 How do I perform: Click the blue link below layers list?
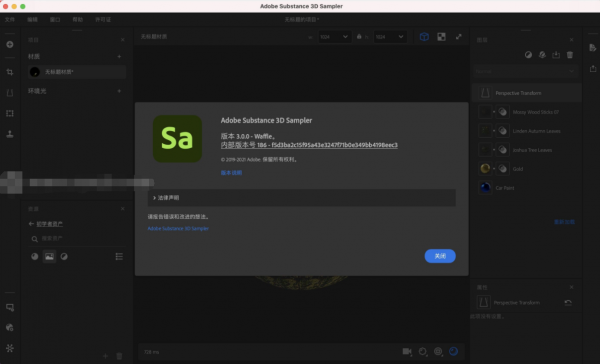(564, 222)
